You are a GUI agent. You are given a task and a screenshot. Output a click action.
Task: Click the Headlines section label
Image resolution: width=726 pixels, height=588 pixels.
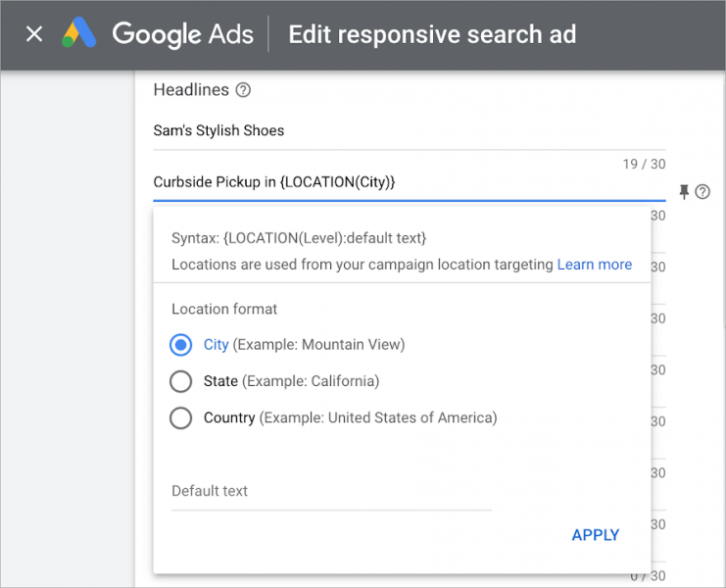coord(191,90)
